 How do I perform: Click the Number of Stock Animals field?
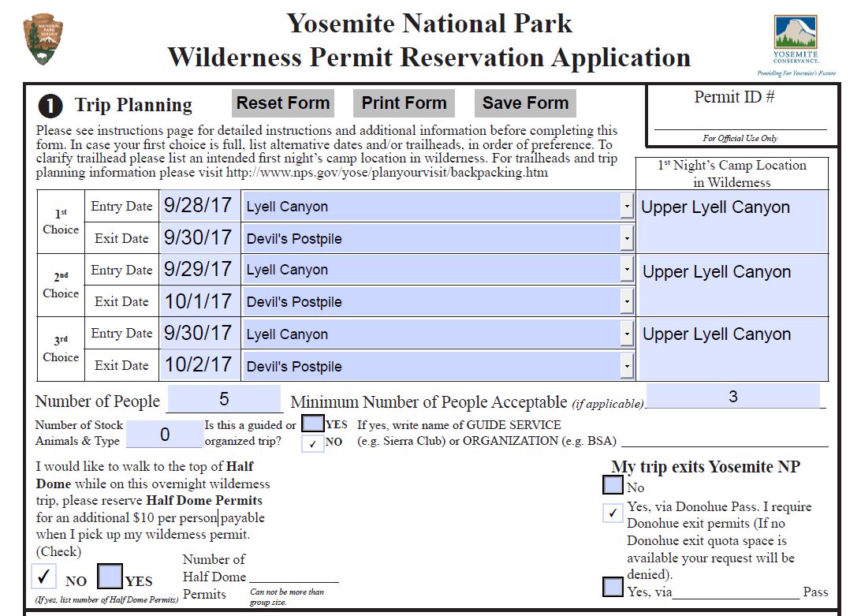pos(165,434)
